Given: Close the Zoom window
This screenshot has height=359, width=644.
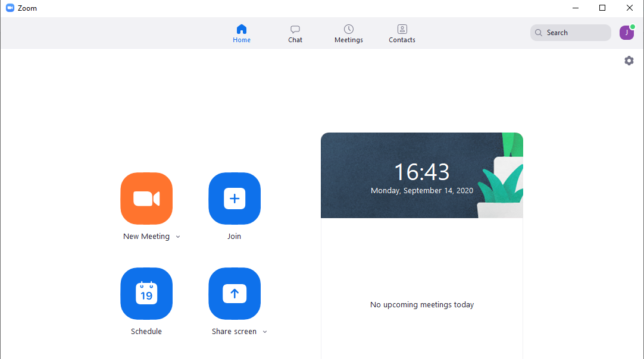Looking at the screenshot, I should [629, 8].
